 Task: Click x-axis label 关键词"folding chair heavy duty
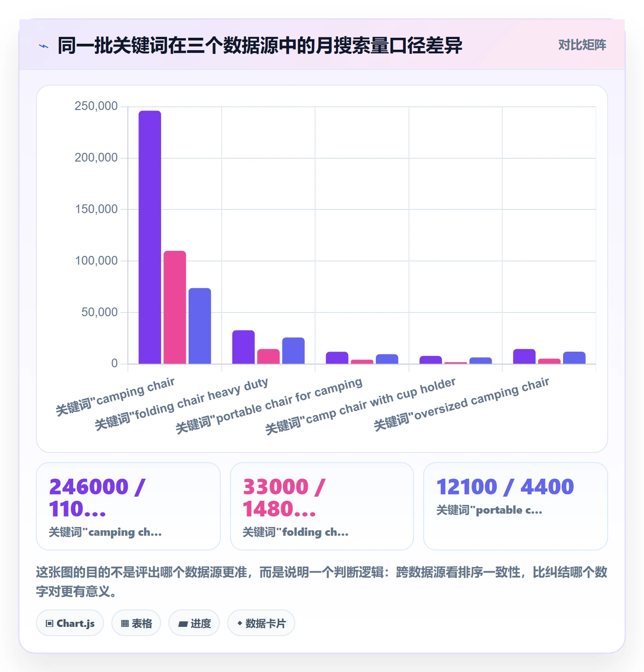point(181,404)
